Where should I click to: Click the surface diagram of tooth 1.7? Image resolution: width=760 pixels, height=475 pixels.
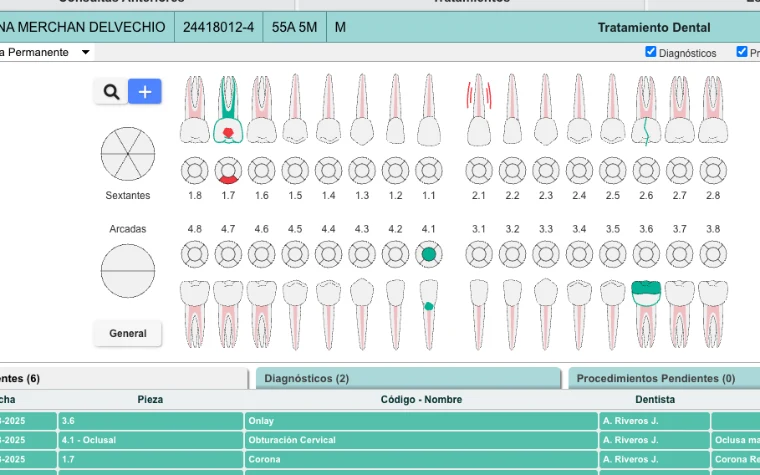click(228, 171)
